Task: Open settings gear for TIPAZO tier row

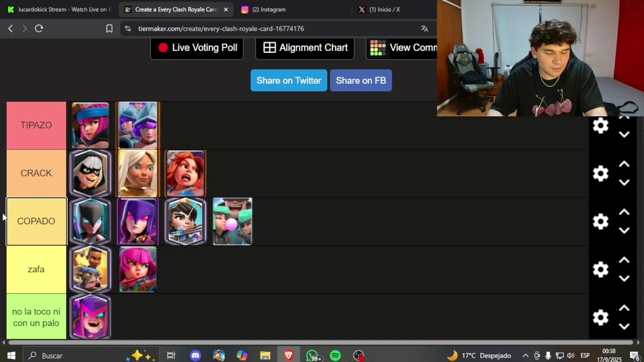Action: coord(600,125)
